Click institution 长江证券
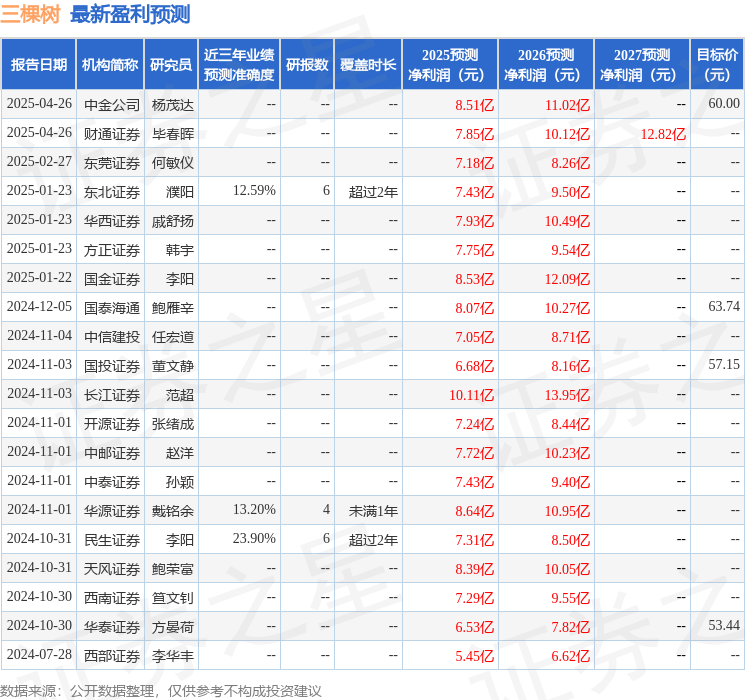Image resolution: width=745 pixels, height=700 pixels. coord(112,395)
